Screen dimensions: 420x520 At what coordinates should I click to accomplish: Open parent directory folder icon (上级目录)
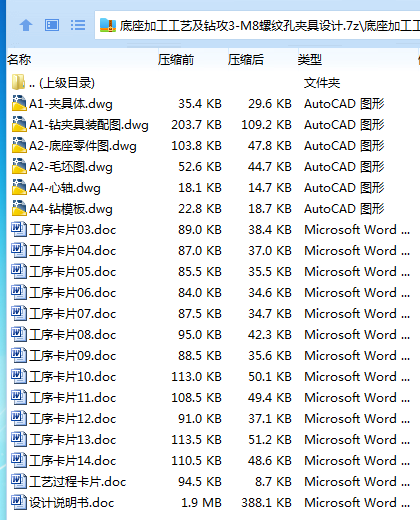click(18, 82)
